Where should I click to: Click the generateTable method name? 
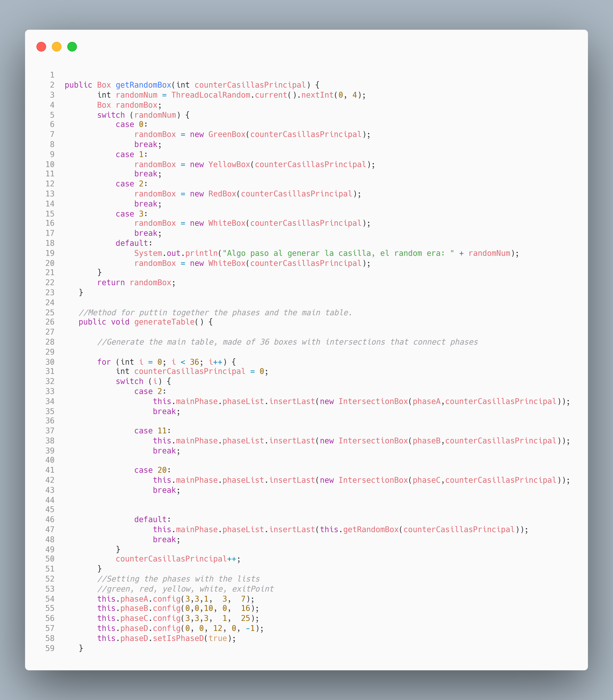[164, 322]
